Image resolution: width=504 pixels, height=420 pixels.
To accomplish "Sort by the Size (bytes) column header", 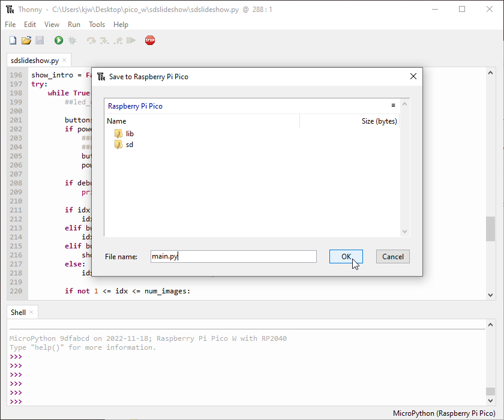I will tap(350, 121).
